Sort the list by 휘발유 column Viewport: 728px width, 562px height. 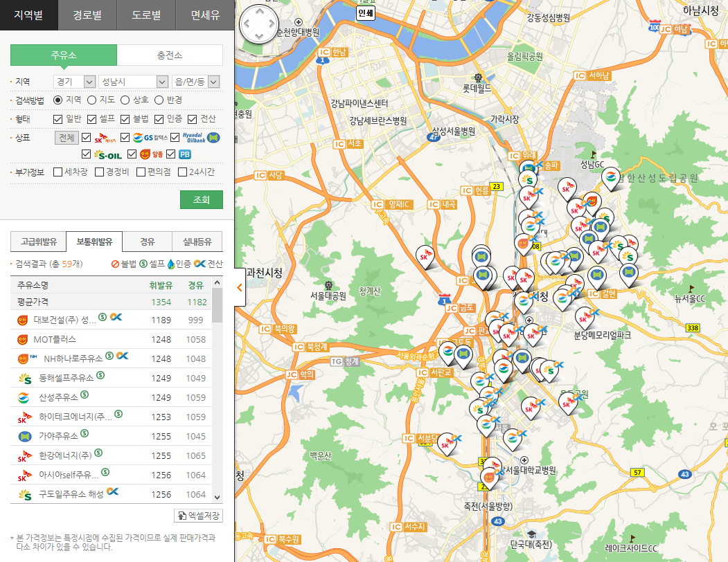pos(161,285)
